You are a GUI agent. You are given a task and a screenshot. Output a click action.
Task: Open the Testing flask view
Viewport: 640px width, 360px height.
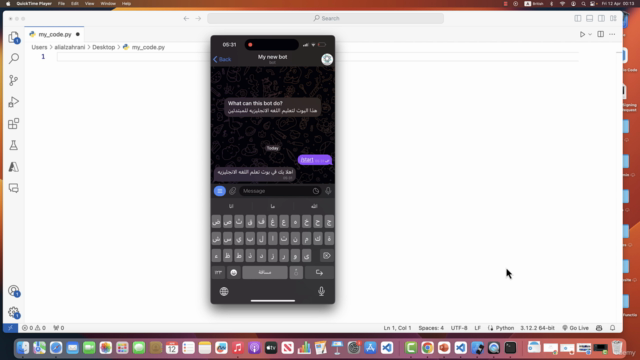click(x=13, y=145)
